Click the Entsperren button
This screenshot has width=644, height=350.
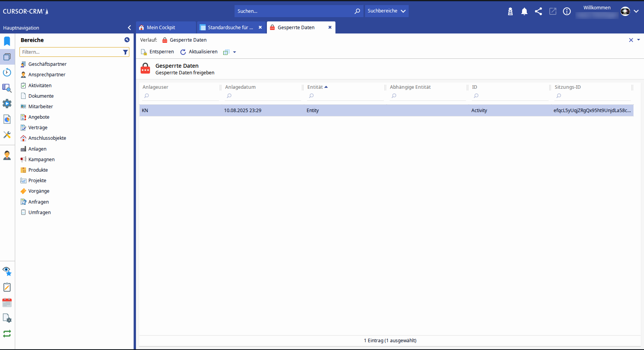pos(157,52)
